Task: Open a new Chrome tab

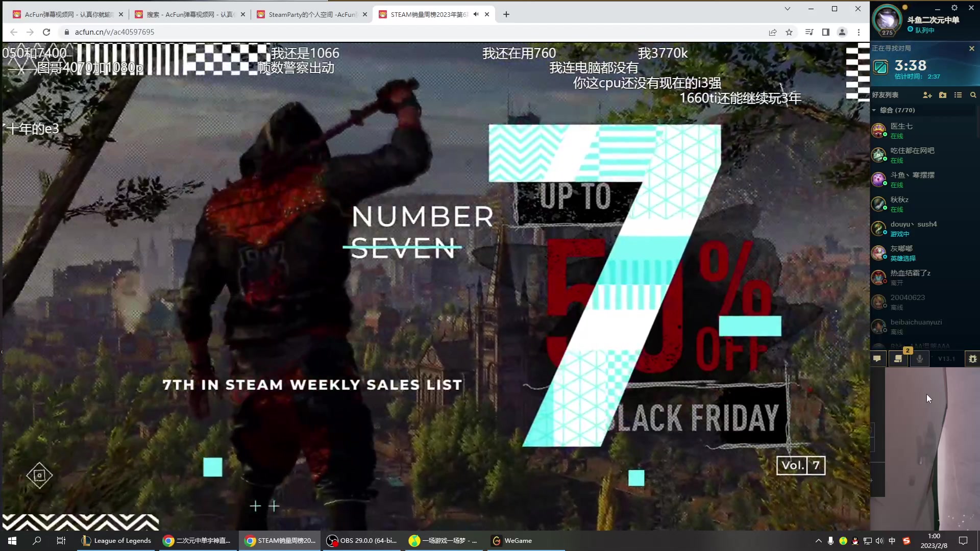Action: click(506, 14)
